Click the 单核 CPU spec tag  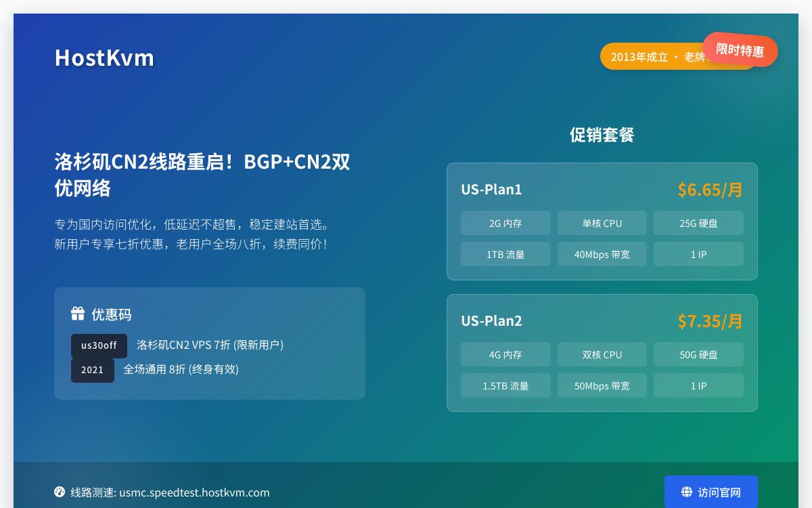pos(602,223)
